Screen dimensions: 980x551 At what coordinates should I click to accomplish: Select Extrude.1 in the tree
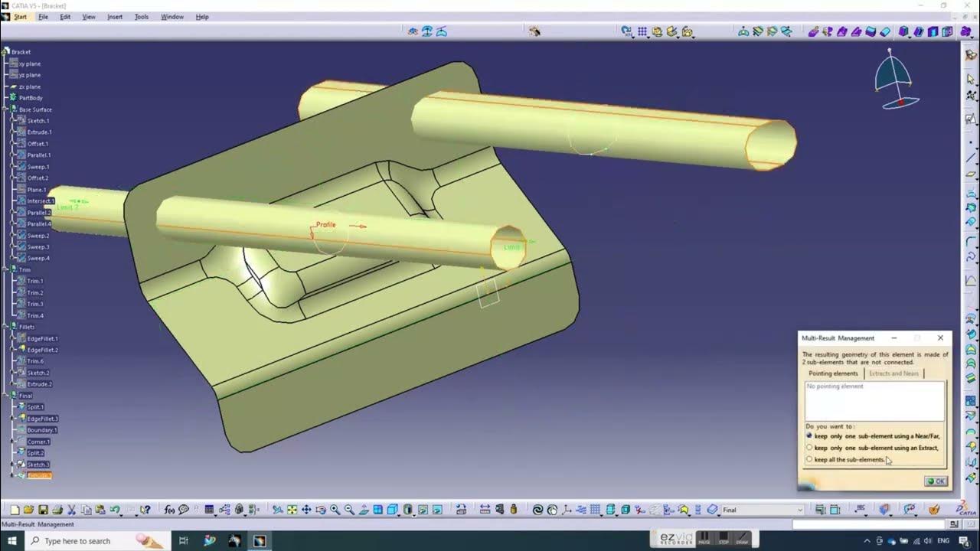point(39,132)
